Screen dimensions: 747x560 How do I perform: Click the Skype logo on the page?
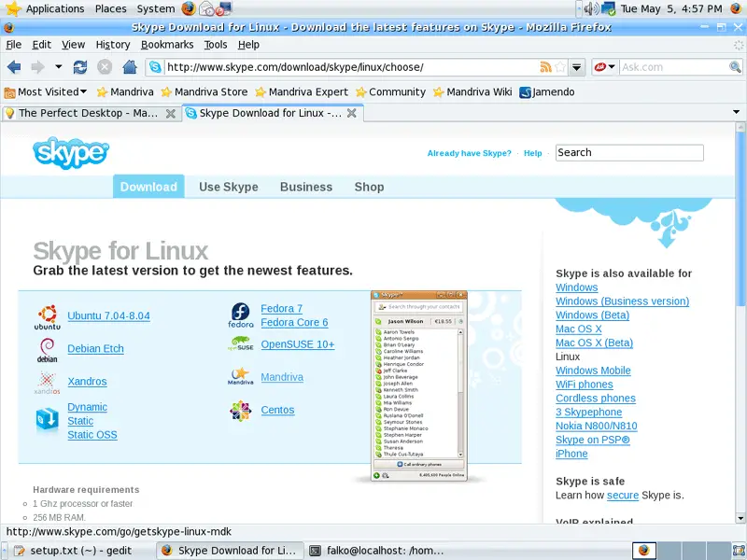click(71, 153)
